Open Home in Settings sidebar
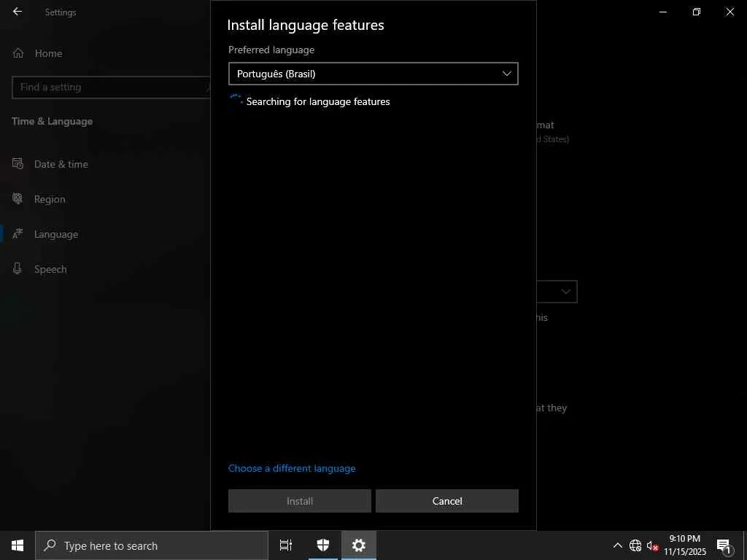 point(48,53)
